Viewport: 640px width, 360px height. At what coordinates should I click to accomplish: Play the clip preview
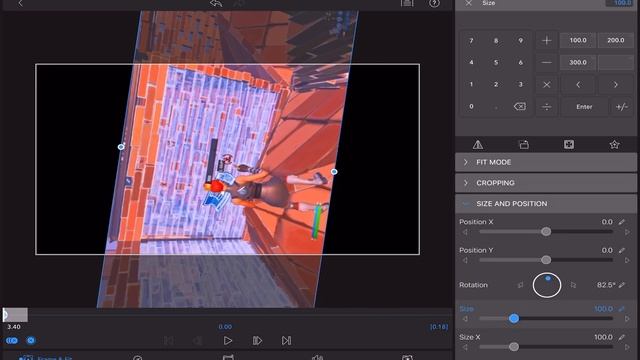tap(228, 340)
